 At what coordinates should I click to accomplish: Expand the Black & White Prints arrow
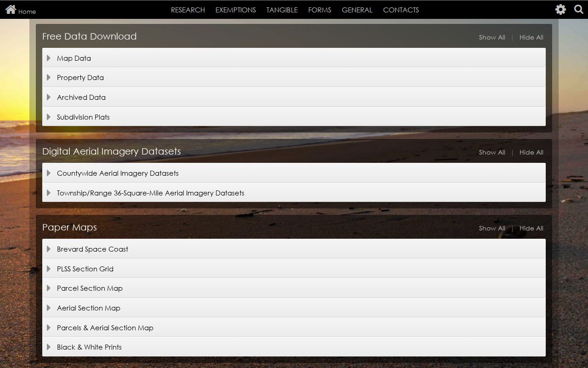pos(49,347)
